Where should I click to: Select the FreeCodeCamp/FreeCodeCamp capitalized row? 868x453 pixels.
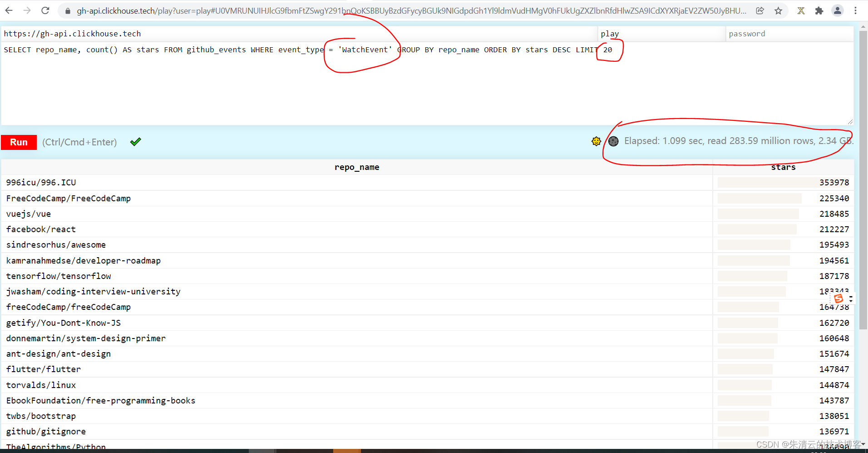tap(427, 199)
